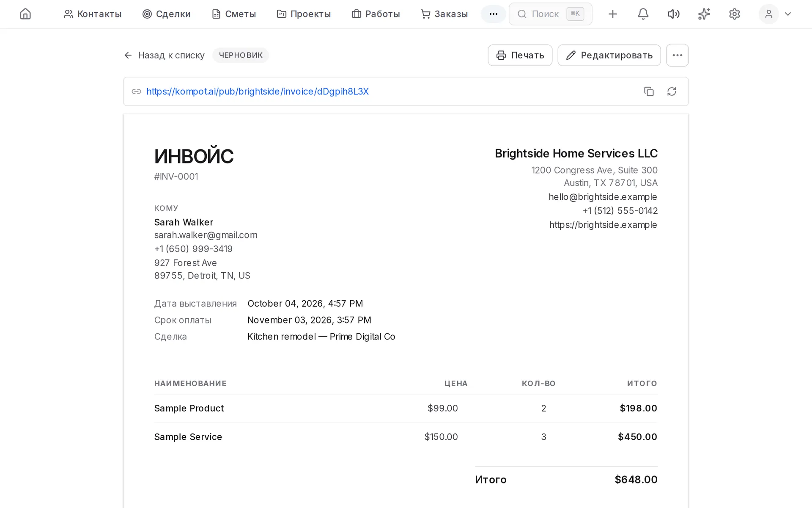Click the chain link icon
Image resolution: width=812 pixels, height=508 pixels.
[x=136, y=91]
